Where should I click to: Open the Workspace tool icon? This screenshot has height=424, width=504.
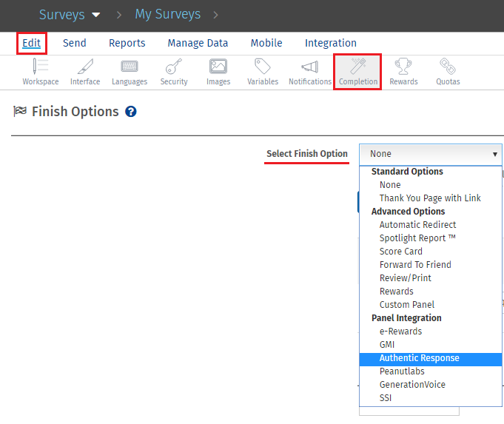pyautogui.click(x=40, y=67)
